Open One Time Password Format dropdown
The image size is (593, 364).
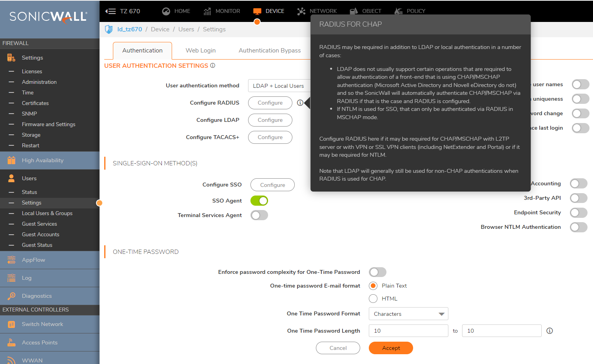click(408, 314)
